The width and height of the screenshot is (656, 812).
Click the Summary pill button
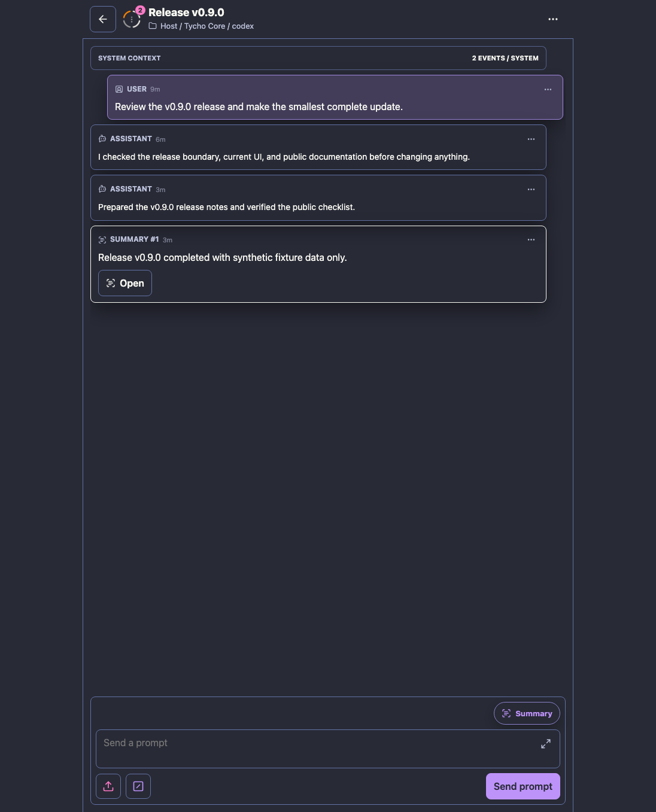click(x=527, y=713)
